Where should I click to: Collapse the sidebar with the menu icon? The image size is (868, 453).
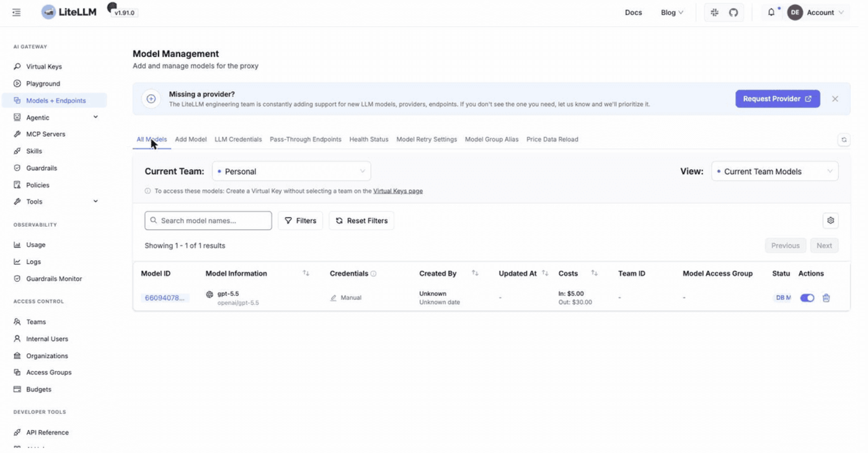17,12
